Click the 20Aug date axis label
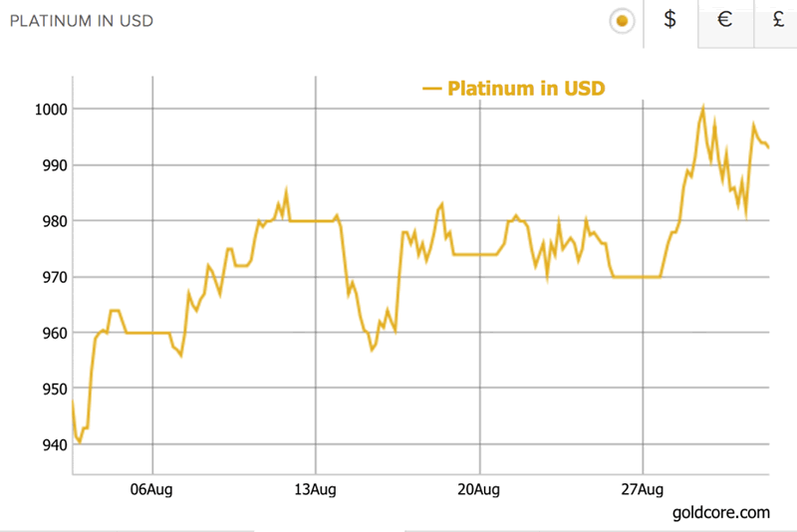 [x=479, y=488]
